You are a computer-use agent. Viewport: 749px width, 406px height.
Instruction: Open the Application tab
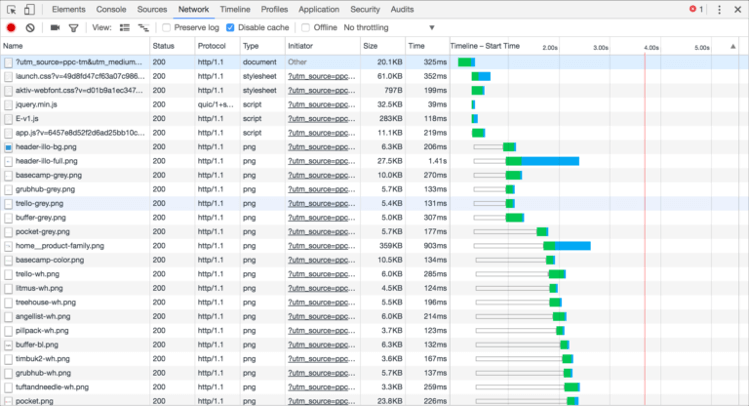tap(318, 9)
